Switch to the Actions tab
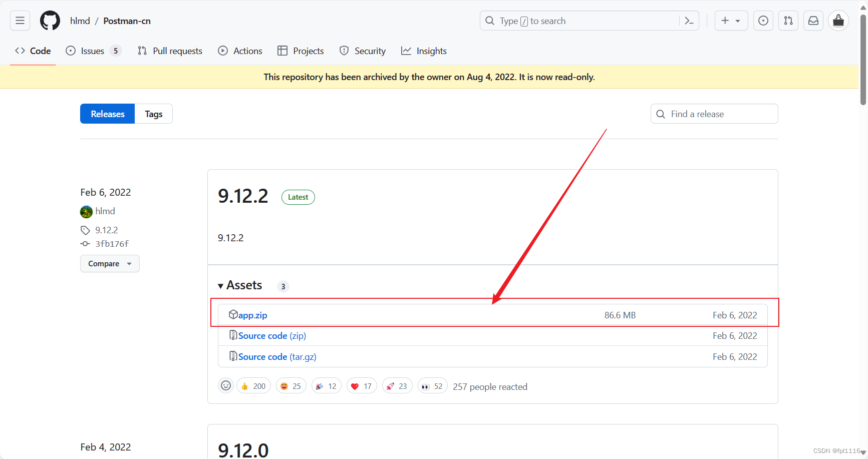 (x=240, y=51)
